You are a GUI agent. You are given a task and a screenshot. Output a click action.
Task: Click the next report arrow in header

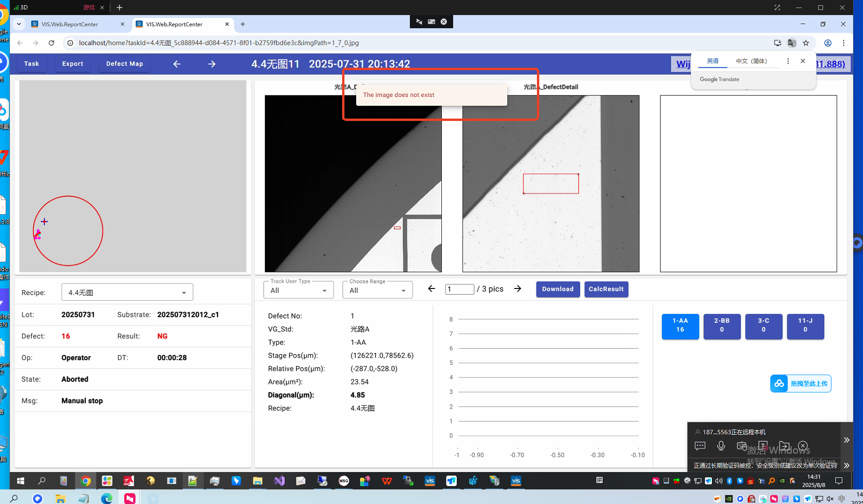pyautogui.click(x=212, y=64)
